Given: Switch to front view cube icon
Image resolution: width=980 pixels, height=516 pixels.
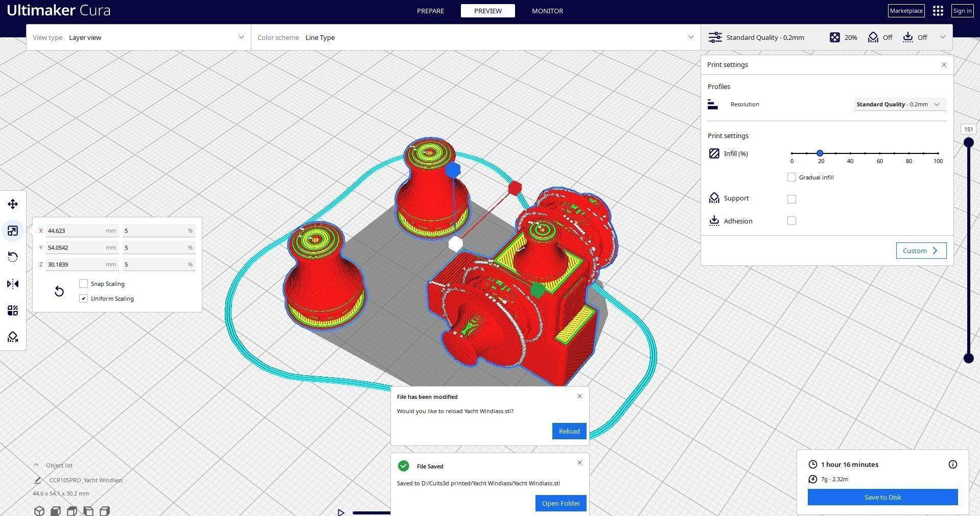Looking at the screenshot, I should tap(55, 511).
